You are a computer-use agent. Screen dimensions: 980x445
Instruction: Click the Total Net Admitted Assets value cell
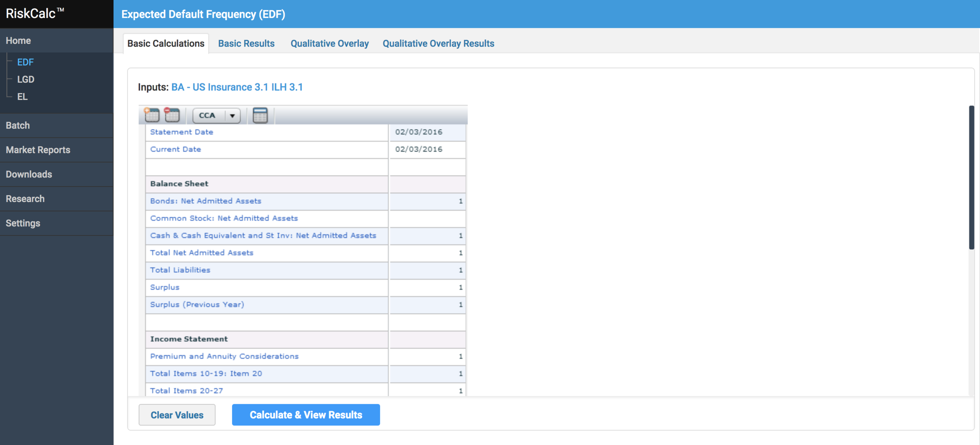428,253
